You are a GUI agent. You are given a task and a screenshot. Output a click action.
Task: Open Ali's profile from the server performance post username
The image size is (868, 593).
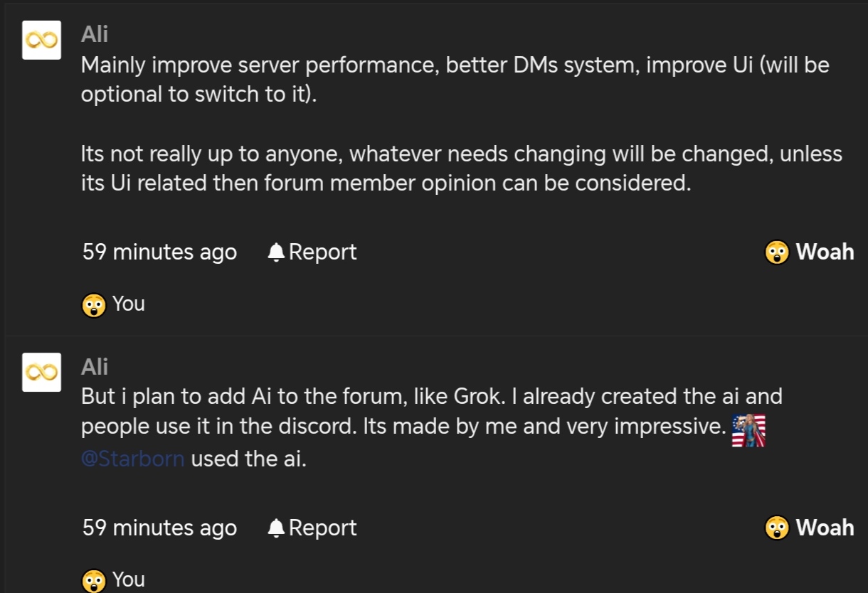point(95,34)
